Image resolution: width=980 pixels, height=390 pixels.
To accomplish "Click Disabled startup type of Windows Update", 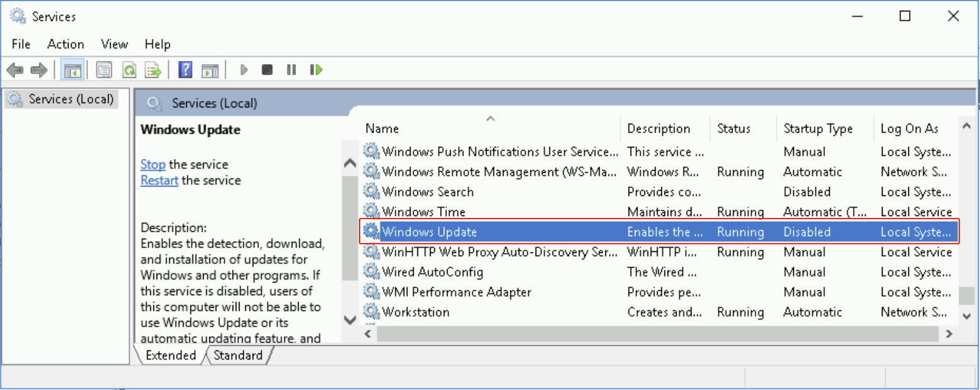I will (807, 232).
